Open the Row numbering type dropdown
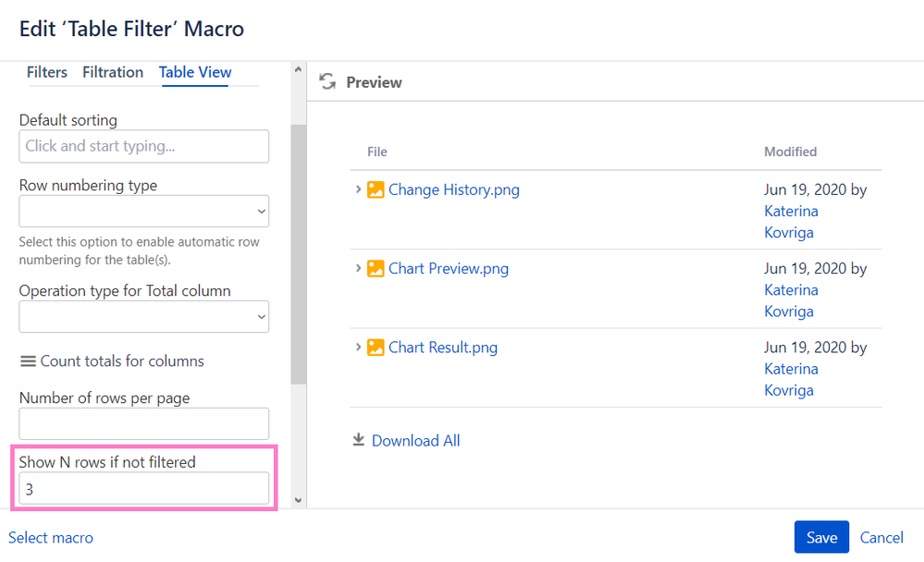 coord(143,211)
